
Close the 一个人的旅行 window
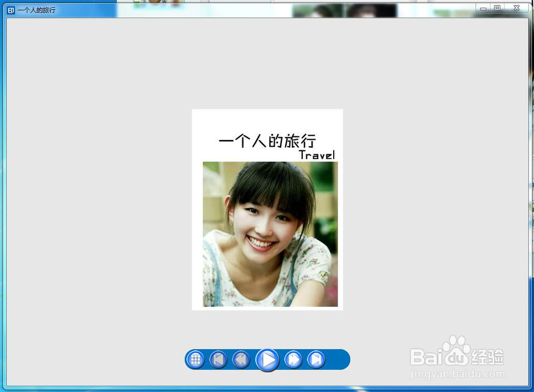coord(516,8)
